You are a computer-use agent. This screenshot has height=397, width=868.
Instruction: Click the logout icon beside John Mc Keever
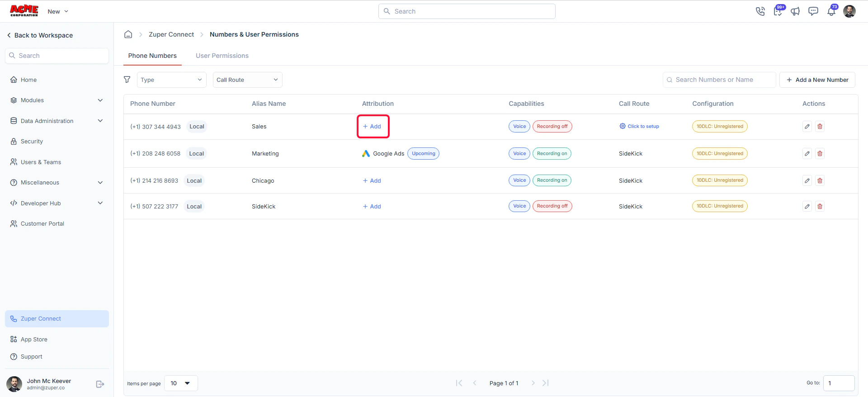[100, 384]
